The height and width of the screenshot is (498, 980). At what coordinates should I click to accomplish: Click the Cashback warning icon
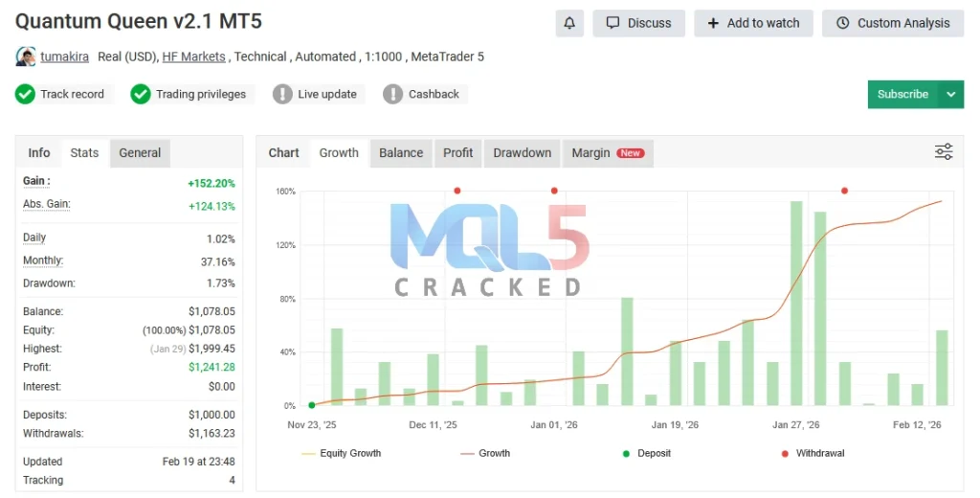pos(393,94)
